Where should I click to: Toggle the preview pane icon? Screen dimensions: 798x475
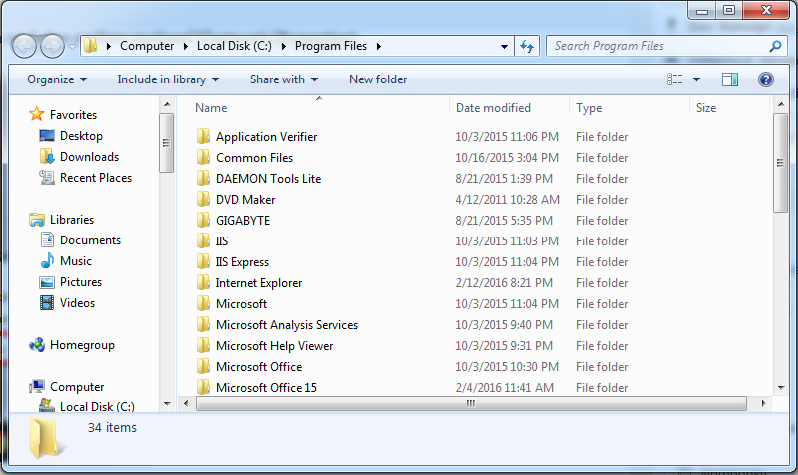click(x=730, y=79)
